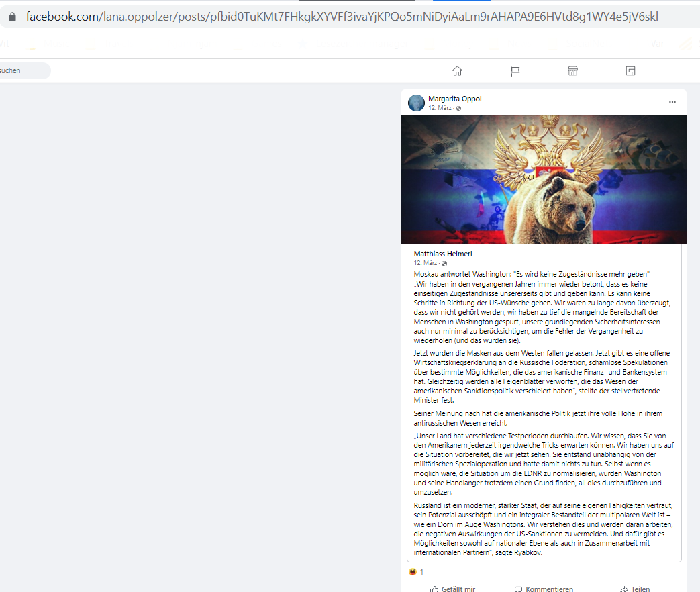Click Margarita Oppol's profile picture

(417, 103)
